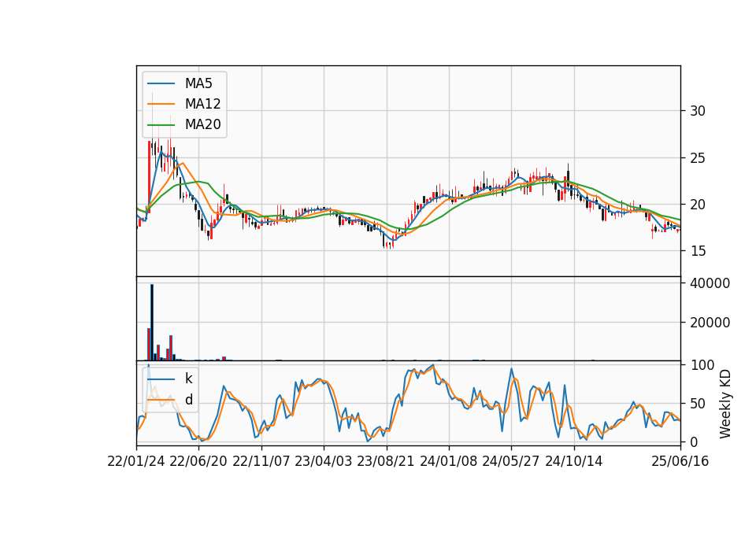The height and width of the screenshot is (543, 756).
Task: Click the price axis value 15
Action: click(x=698, y=251)
